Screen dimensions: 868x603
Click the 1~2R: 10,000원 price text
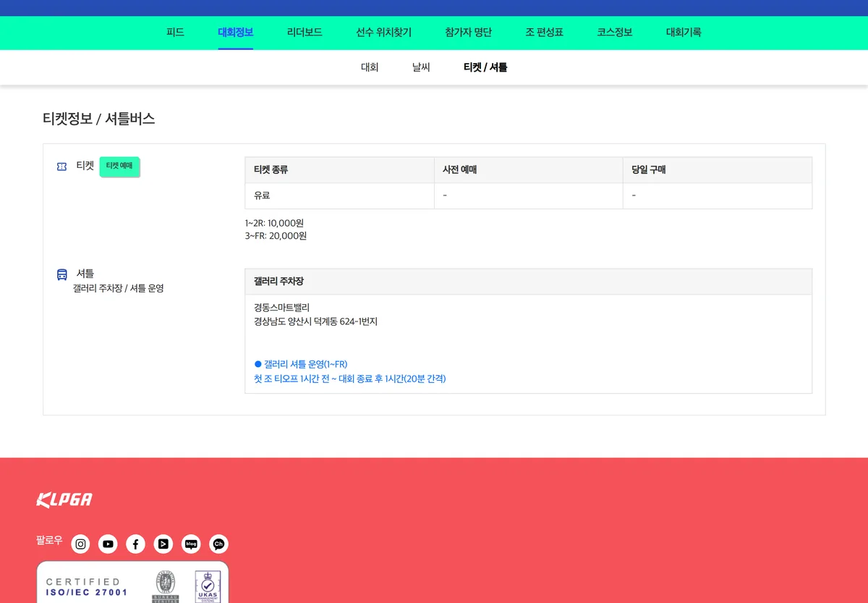tap(274, 223)
